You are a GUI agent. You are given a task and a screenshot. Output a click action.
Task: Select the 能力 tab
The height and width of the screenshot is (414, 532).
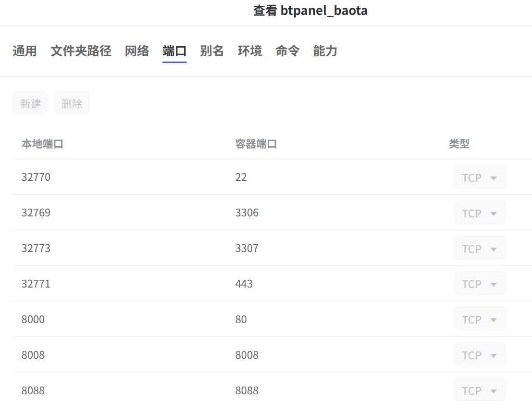[x=325, y=51]
